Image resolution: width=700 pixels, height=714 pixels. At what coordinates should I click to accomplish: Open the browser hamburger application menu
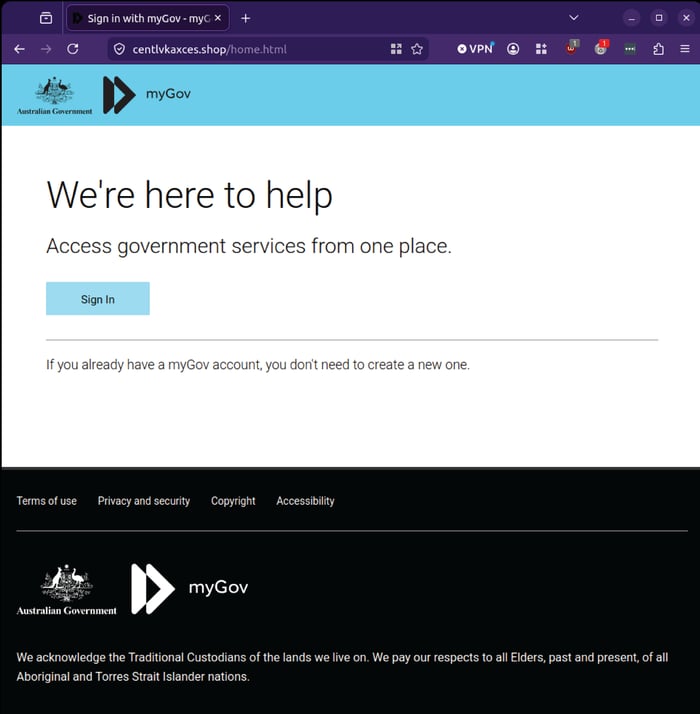pyautogui.click(x=685, y=49)
